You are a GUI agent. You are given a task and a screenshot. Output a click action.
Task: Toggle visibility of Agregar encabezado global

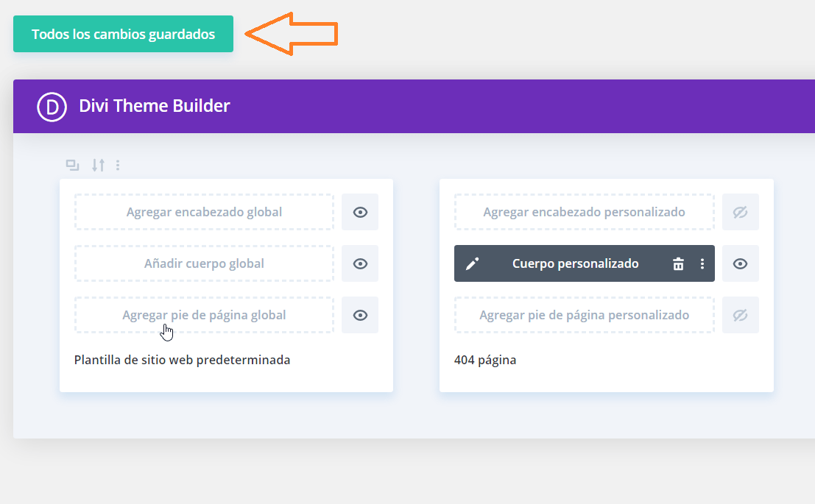coord(360,212)
